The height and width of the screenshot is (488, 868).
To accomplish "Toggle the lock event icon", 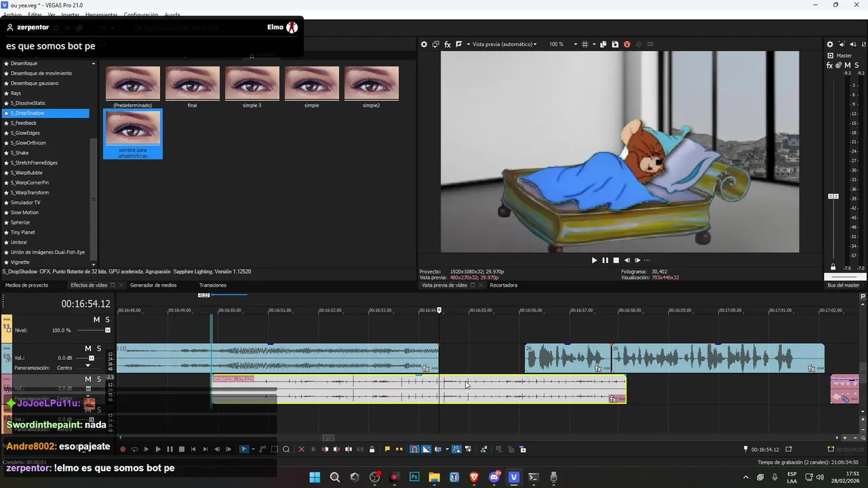I will pyautogui.click(x=372, y=449).
